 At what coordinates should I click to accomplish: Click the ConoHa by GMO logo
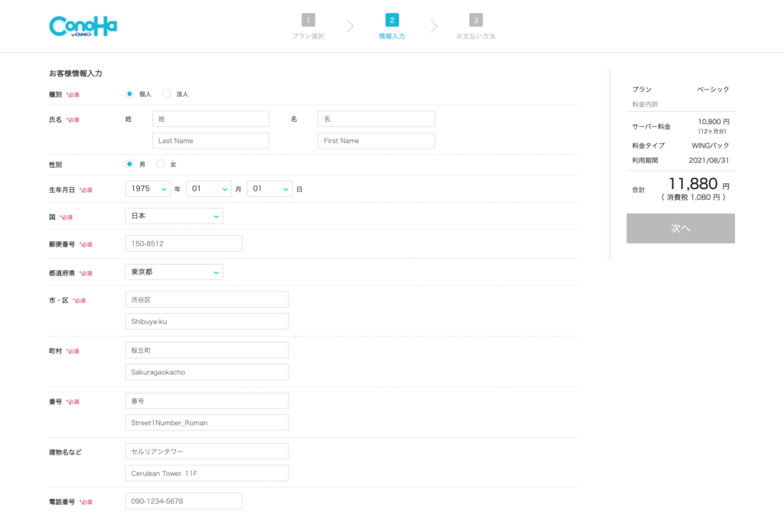83,26
